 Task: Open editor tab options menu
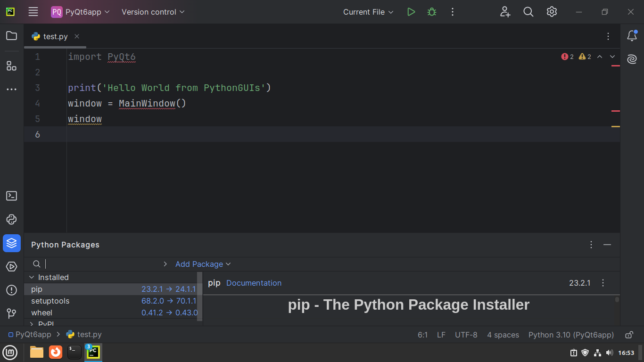pos(608,36)
